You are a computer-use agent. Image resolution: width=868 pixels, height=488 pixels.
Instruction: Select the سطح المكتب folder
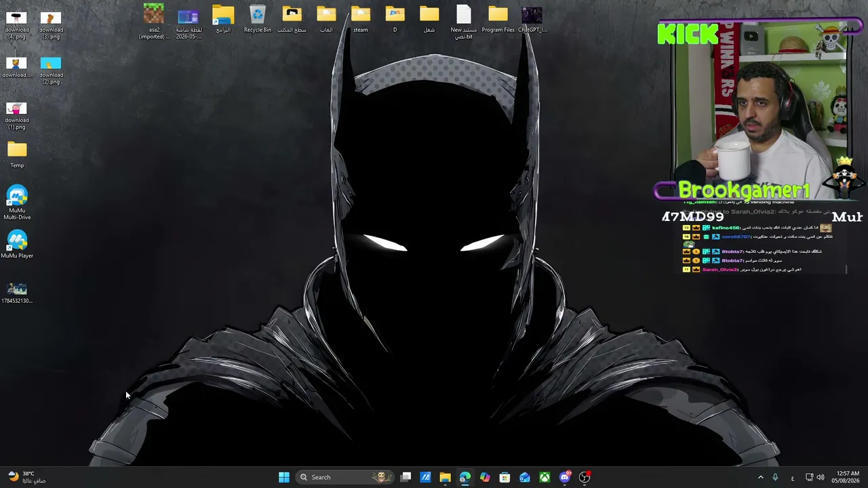(x=292, y=19)
